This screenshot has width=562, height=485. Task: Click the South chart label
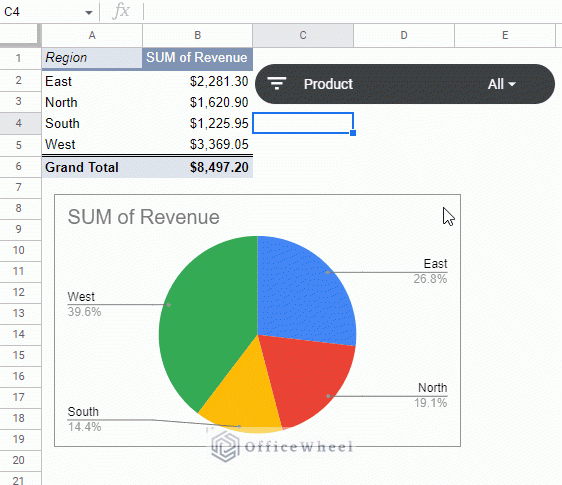pyautogui.click(x=83, y=412)
